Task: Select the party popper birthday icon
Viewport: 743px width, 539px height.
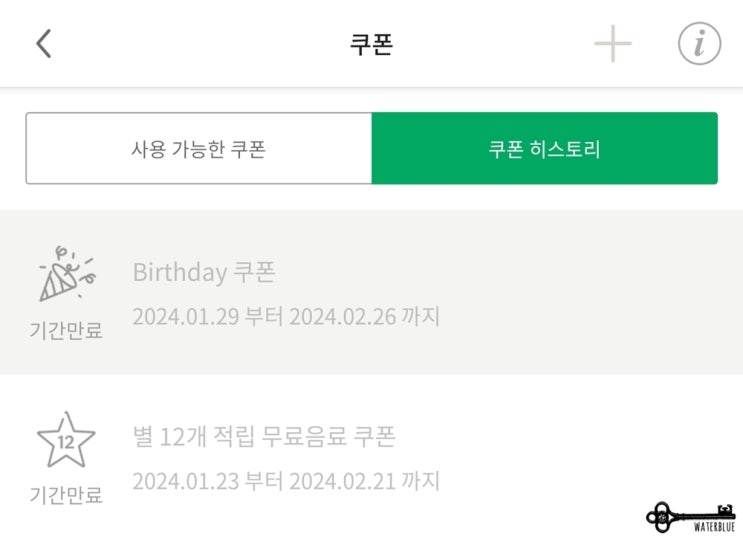Action: [67, 274]
